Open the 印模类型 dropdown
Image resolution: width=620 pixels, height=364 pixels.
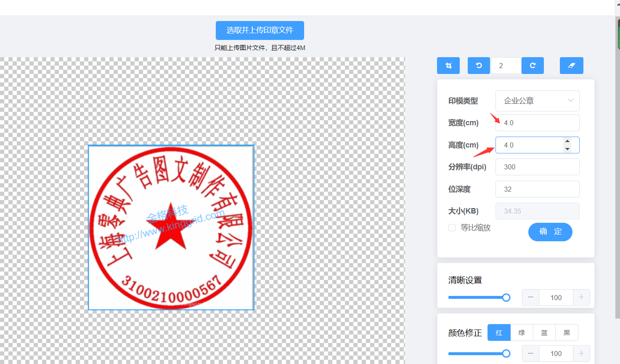click(537, 101)
